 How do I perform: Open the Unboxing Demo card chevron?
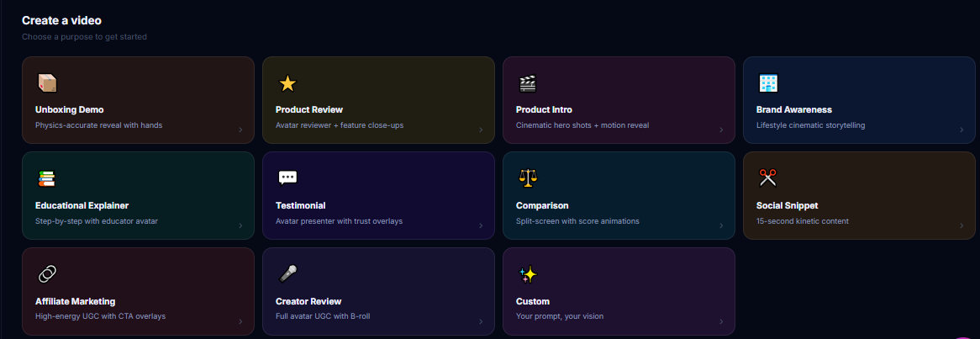240,130
